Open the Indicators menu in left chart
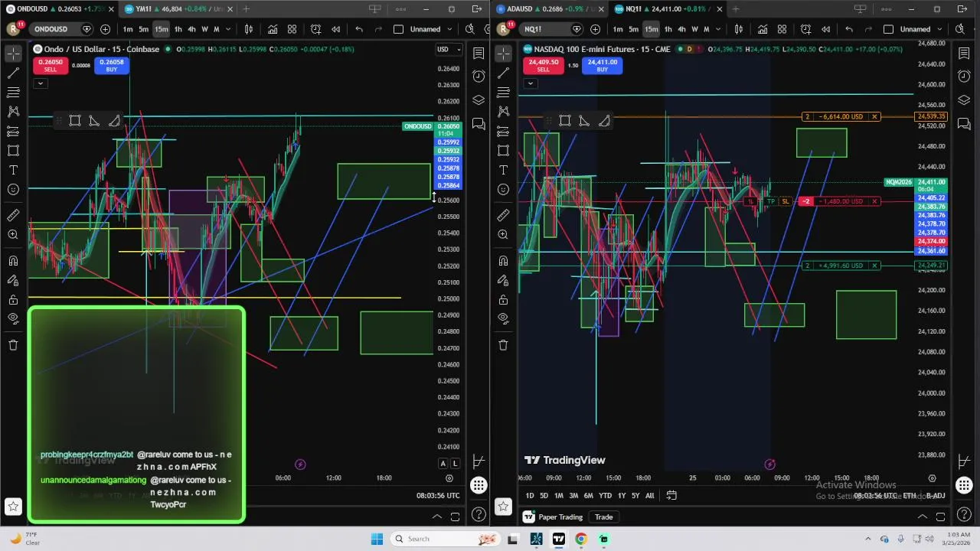The width and height of the screenshot is (980, 551). click(x=273, y=29)
